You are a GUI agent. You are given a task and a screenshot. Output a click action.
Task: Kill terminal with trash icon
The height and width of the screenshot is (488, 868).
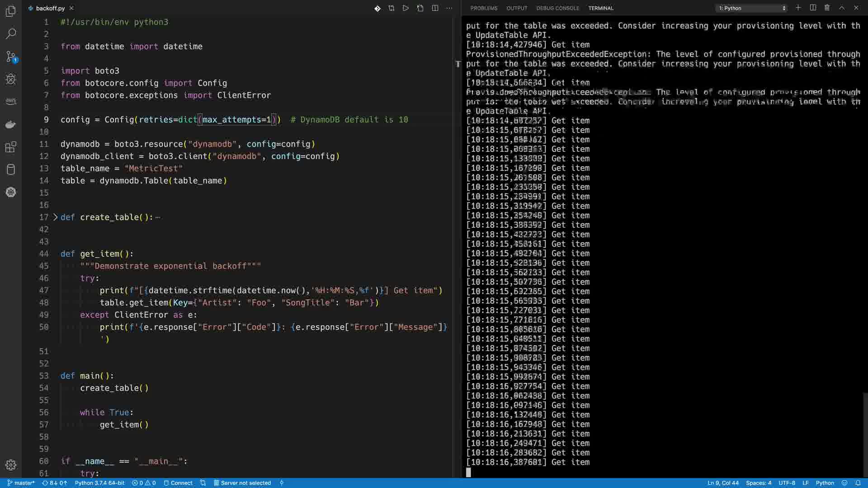[x=827, y=8]
